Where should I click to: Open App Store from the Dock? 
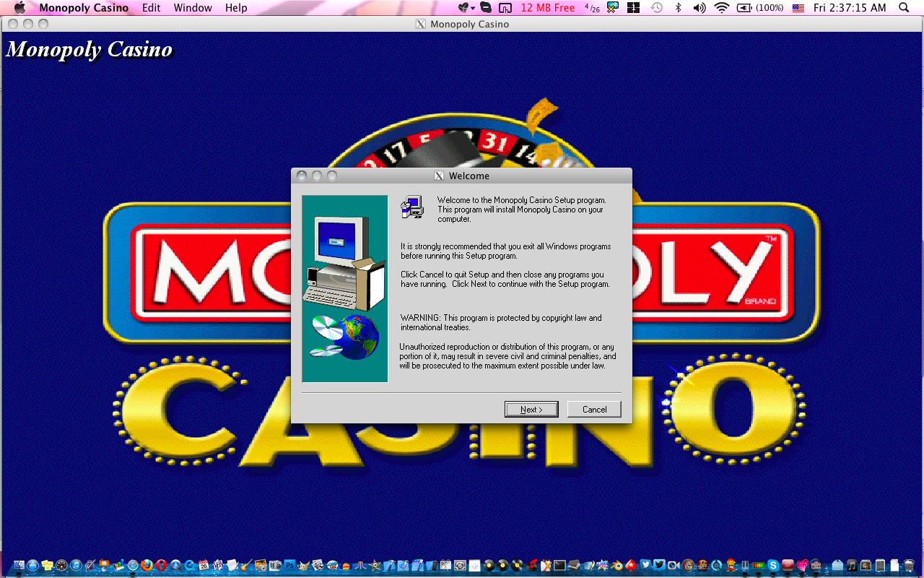pos(32,566)
